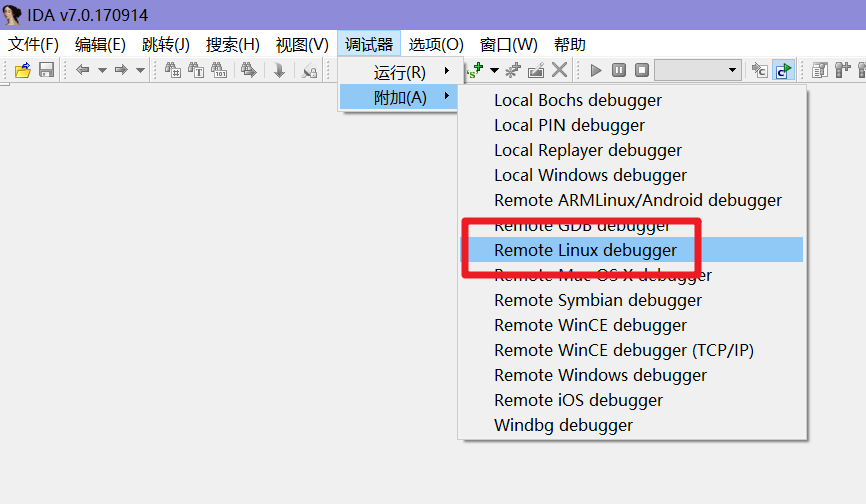Open the 文件(F) menu
This screenshot has width=866, height=504.
tap(33, 44)
